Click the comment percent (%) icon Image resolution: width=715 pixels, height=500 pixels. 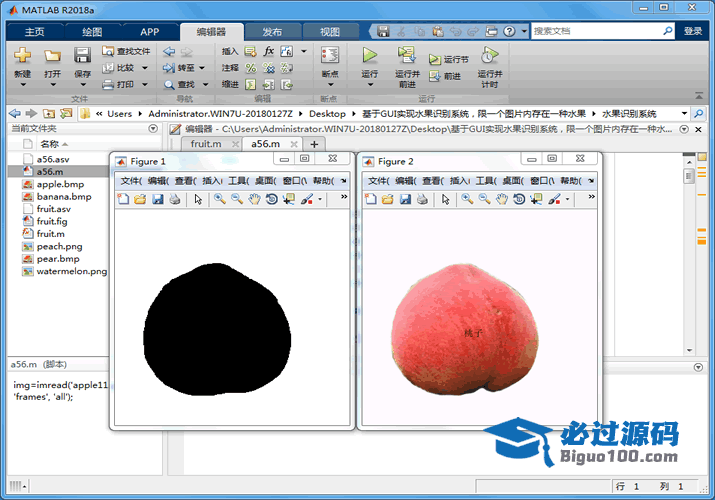251,68
